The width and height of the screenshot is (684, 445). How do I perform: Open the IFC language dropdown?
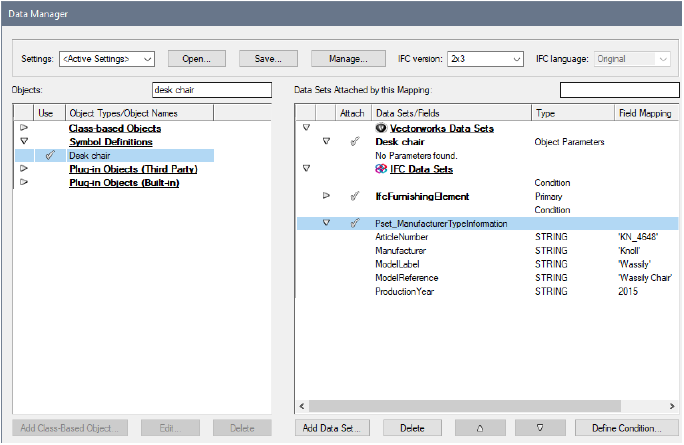tap(632, 58)
